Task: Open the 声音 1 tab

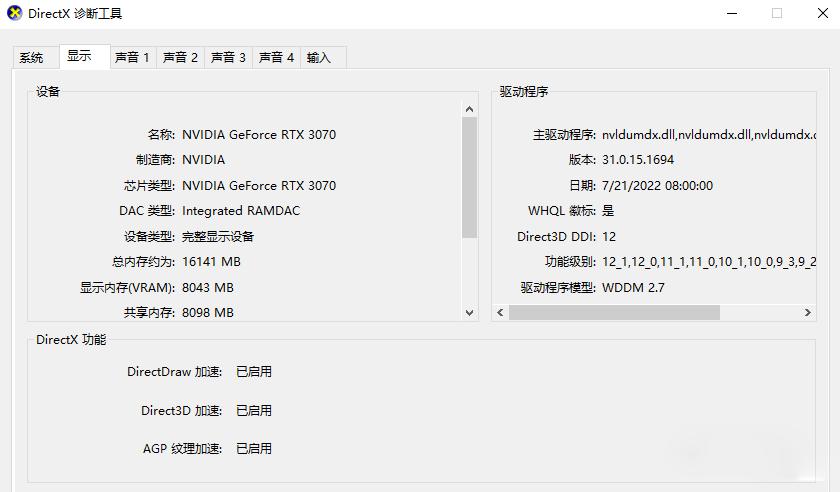Action: coord(132,58)
